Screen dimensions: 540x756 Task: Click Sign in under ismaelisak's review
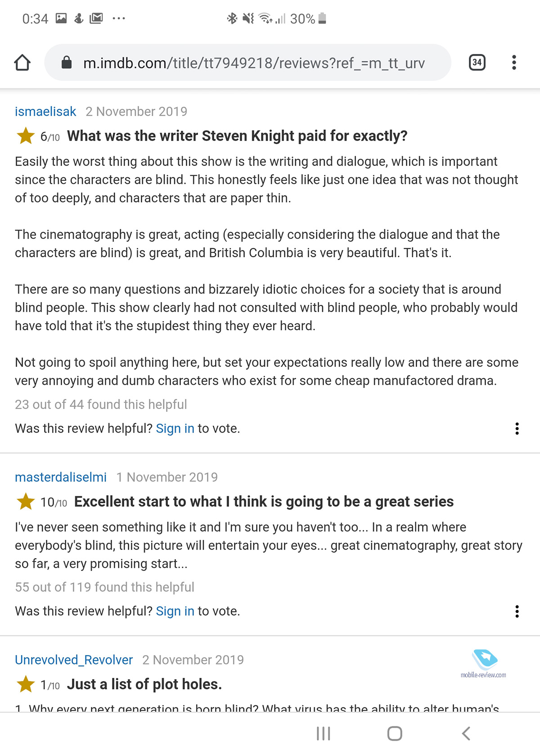coord(175,429)
